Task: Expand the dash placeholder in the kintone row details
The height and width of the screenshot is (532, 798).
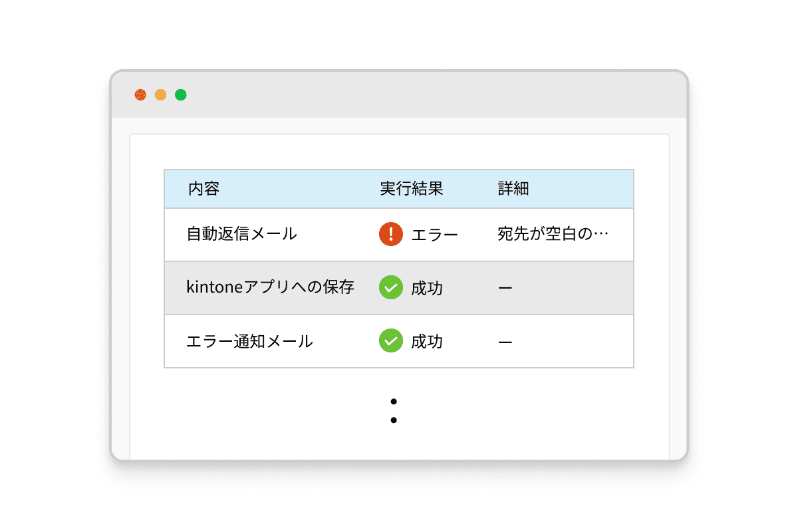Action: coord(505,287)
